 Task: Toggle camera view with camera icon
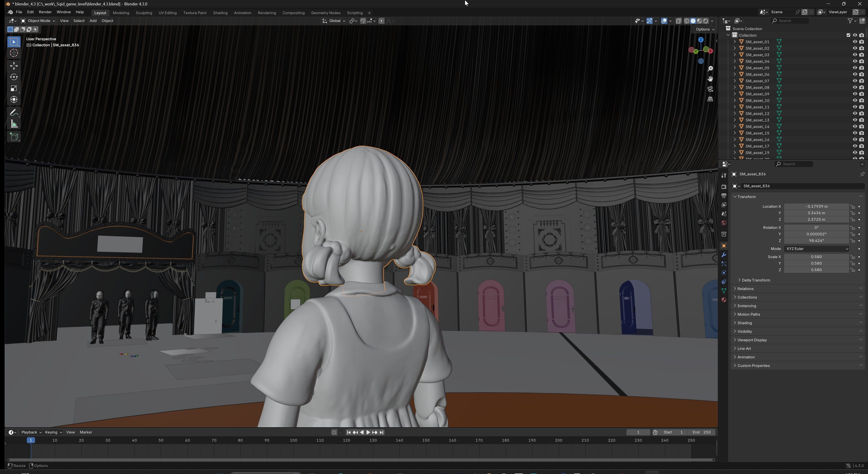tap(710, 89)
